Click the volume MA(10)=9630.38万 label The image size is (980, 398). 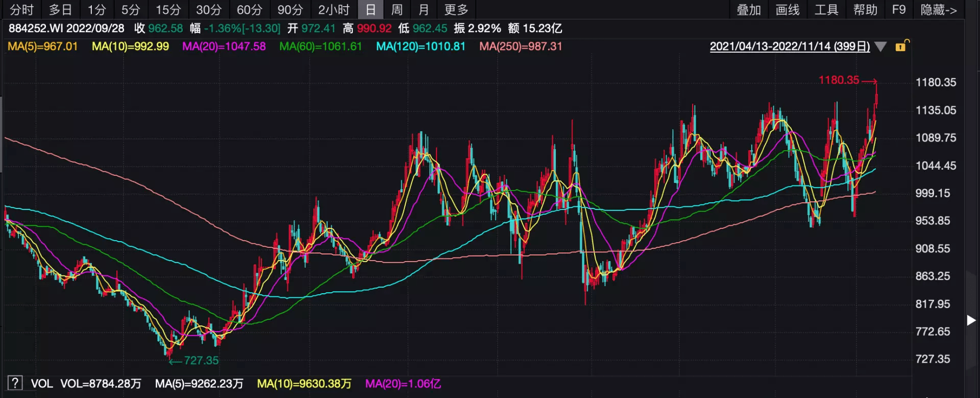click(x=304, y=384)
